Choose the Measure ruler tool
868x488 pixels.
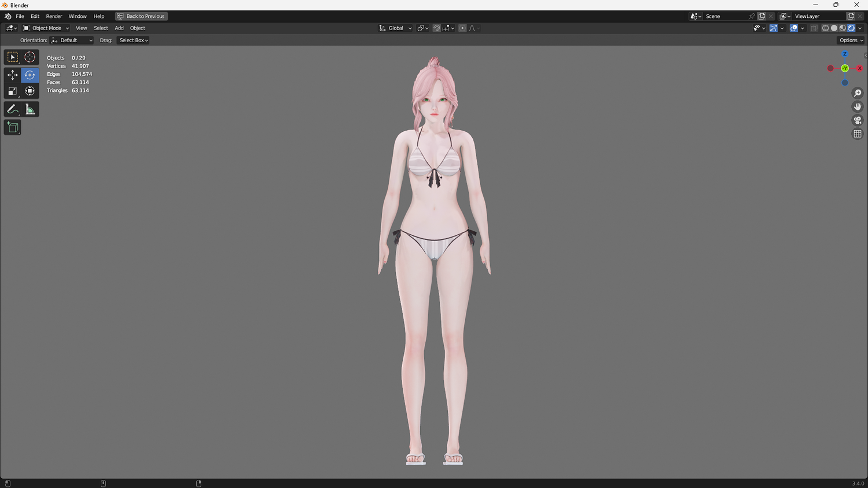tap(30, 109)
